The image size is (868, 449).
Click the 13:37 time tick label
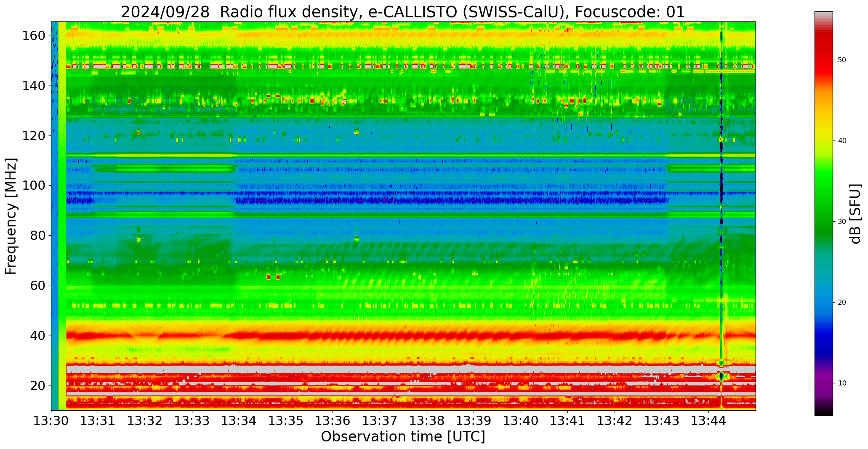pyautogui.click(x=380, y=421)
